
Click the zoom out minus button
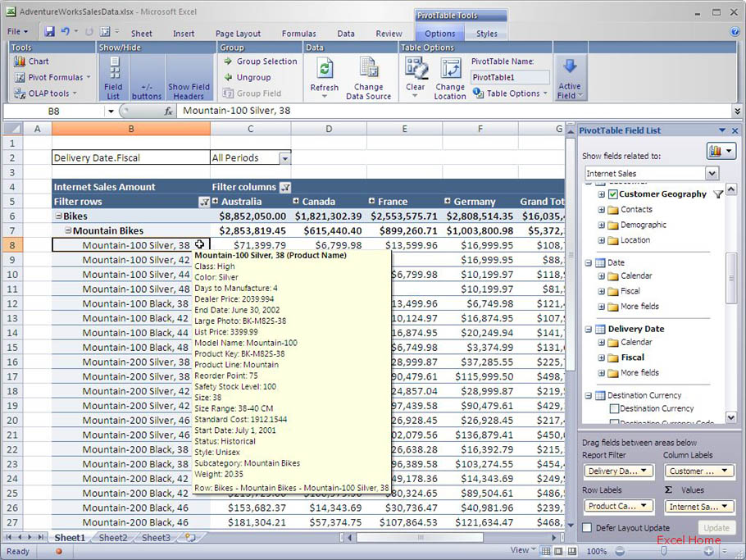coord(620,551)
